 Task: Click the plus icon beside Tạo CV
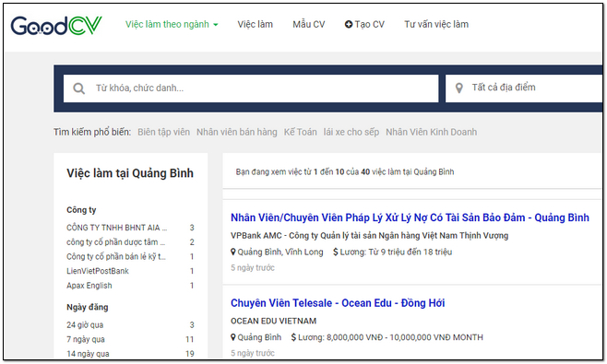pyautogui.click(x=349, y=24)
